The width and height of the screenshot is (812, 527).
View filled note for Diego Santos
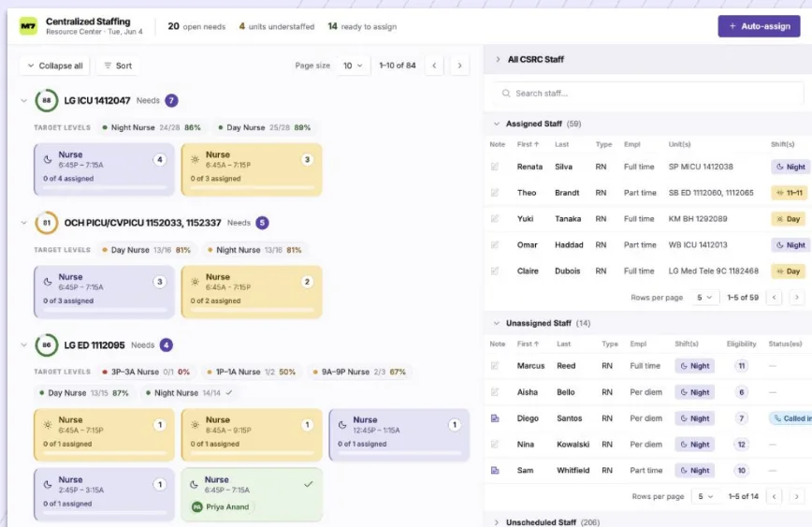click(x=495, y=418)
